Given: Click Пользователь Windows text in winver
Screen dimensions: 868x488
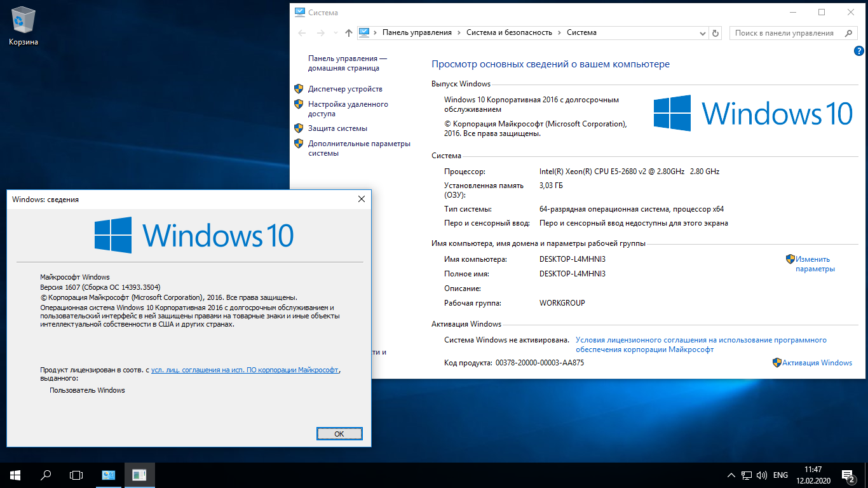Looking at the screenshot, I should point(87,390).
